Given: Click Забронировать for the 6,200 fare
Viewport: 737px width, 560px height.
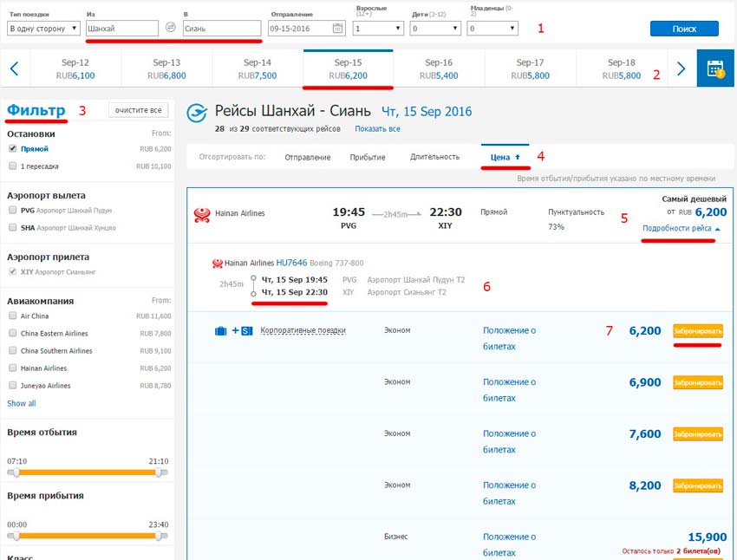Looking at the screenshot, I should (x=697, y=331).
